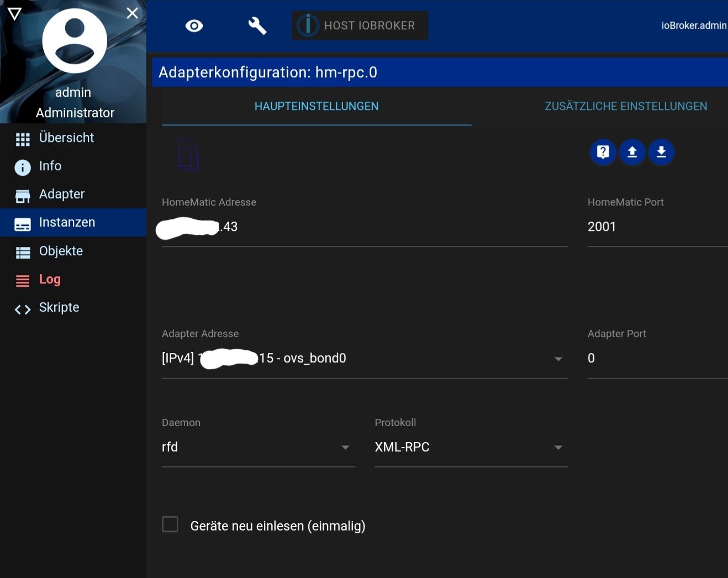The width and height of the screenshot is (728, 578).
Task: Open the Protokoll dropdown showing XML-RPC
Action: (471, 447)
